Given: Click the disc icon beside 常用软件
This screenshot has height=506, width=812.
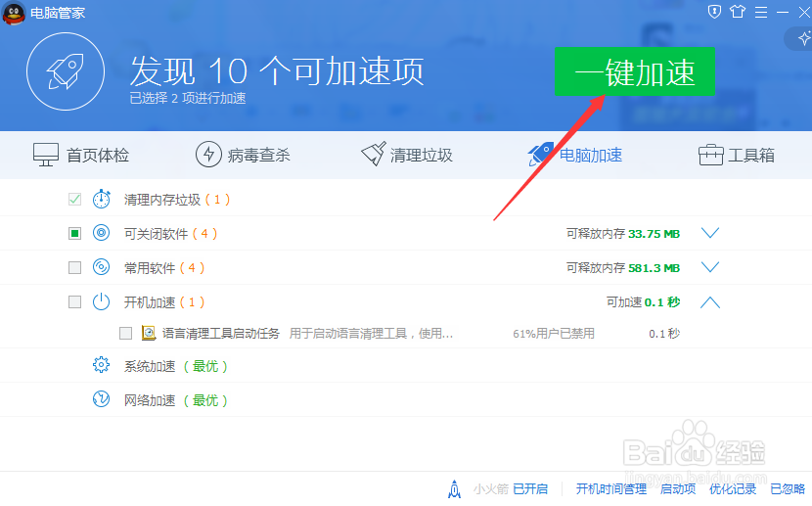Looking at the screenshot, I should pyautogui.click(x=101, y=267).
